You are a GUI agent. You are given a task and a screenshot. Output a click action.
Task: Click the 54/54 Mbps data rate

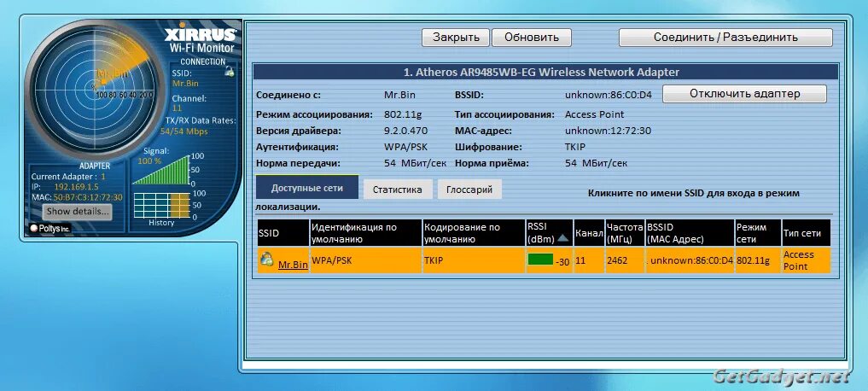click(184, 131)
